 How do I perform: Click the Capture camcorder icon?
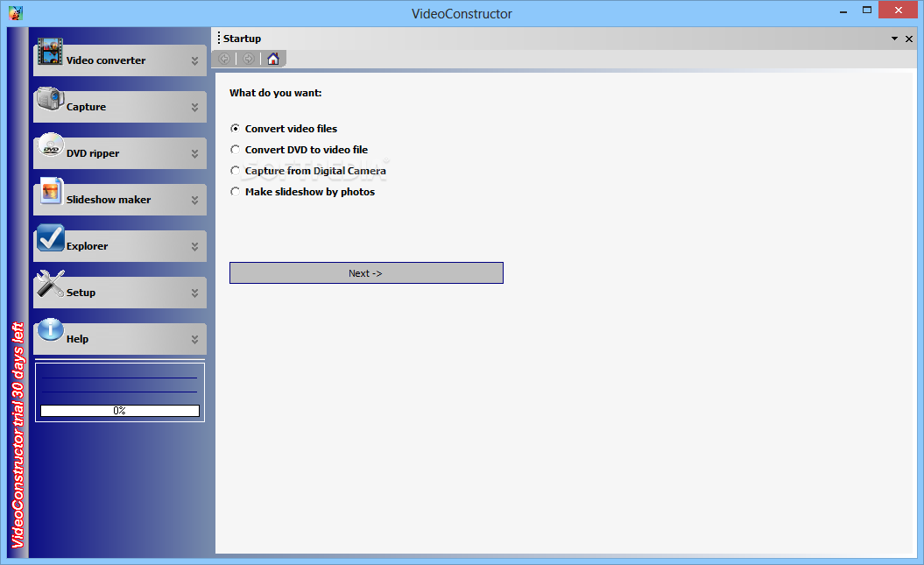[50, 98]
